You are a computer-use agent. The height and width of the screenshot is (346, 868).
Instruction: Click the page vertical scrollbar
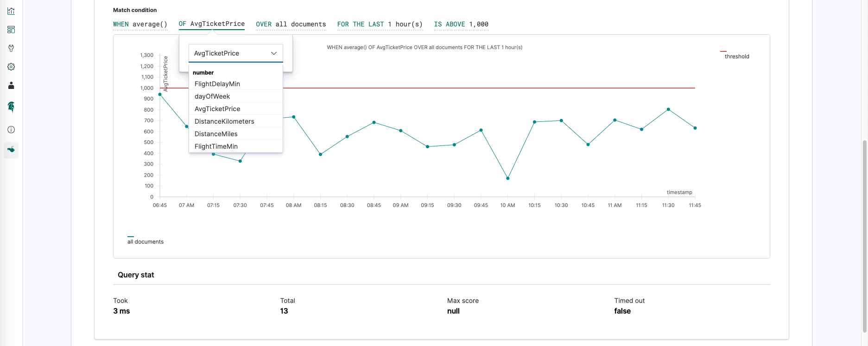coord(865,235)
